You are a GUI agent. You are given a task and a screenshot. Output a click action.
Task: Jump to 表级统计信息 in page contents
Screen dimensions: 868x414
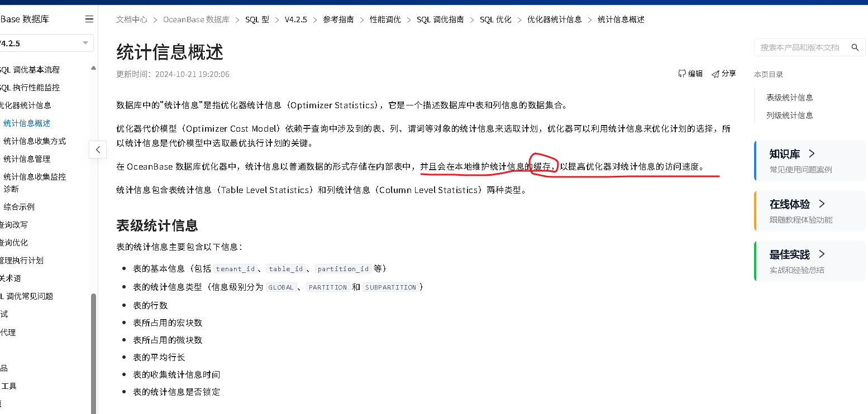(x=789, y=97)
